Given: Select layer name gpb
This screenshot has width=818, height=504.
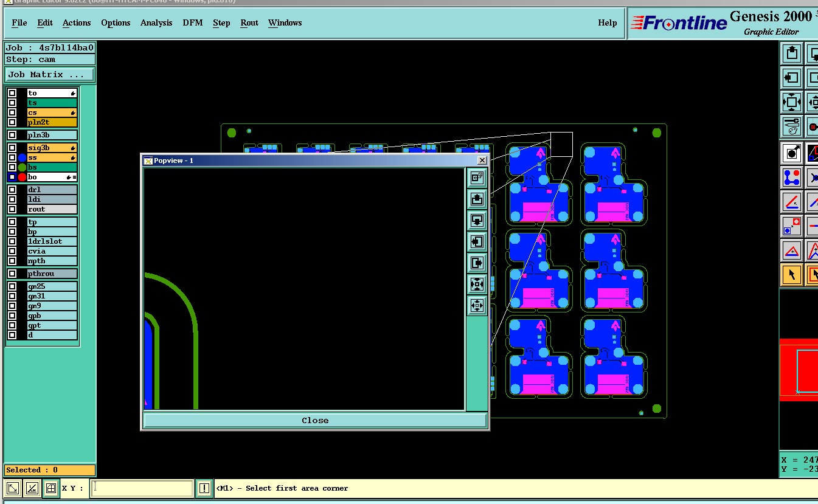Looking at the screenshot, I should [x=52, y=316].
